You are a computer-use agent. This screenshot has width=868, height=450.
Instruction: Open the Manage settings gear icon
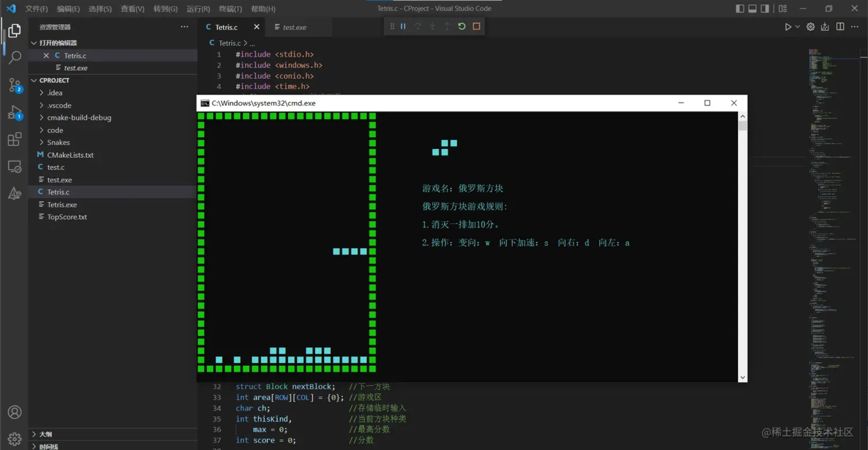pyautogui.click(x=15, y=439)
